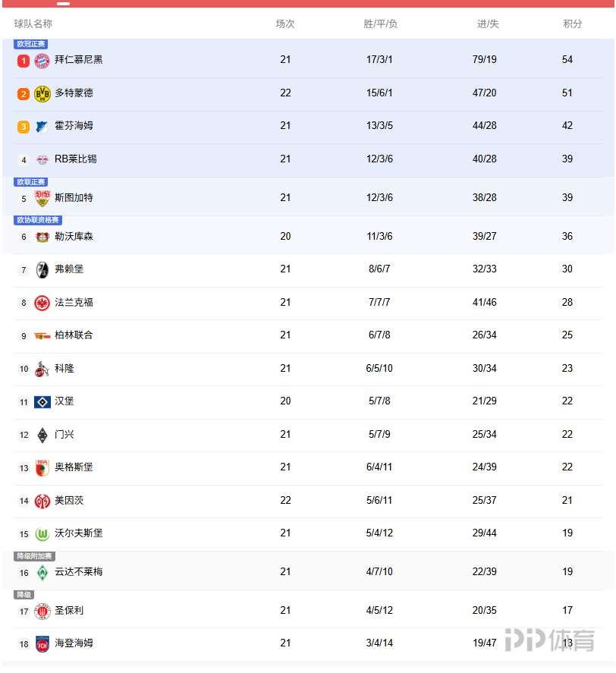616x673 pixels.
Task: Click the 降级附加赛 relegation playoff tag
Action: point(35,556)
